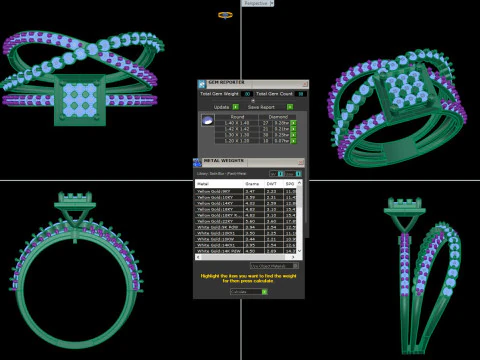Select the Yellow Gold 10KY row
This screenshot has height=360, width=480.
(246, 198)
